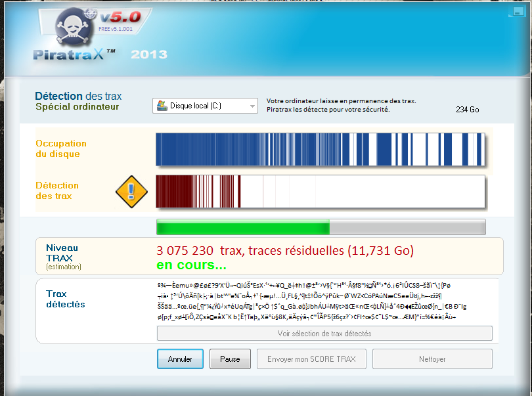The height and width of the screenshot is (396, 532).
Task: Click the 'Occupation du disque' label
Action: [61, 148]
